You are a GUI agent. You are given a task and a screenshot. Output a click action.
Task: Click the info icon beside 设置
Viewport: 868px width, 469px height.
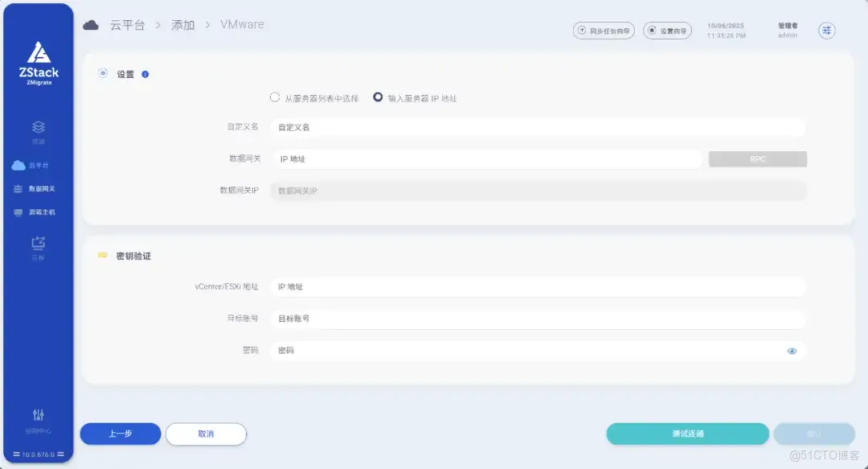[144, 73]
